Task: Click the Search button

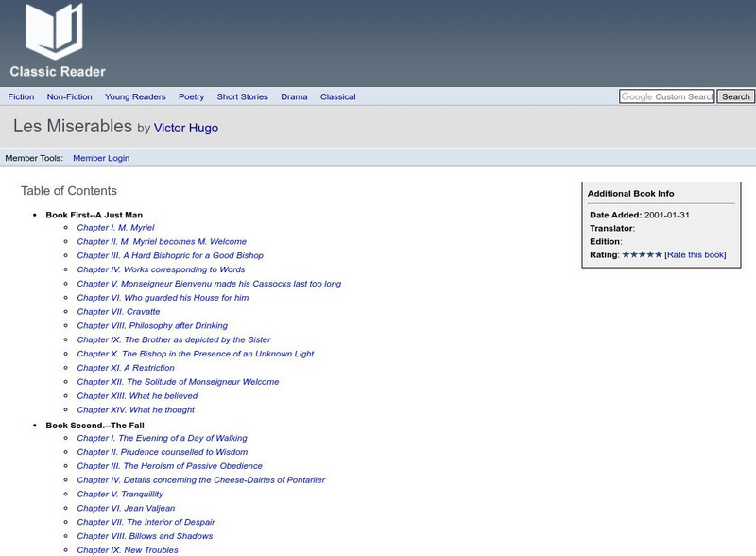Action: point(736,96)
